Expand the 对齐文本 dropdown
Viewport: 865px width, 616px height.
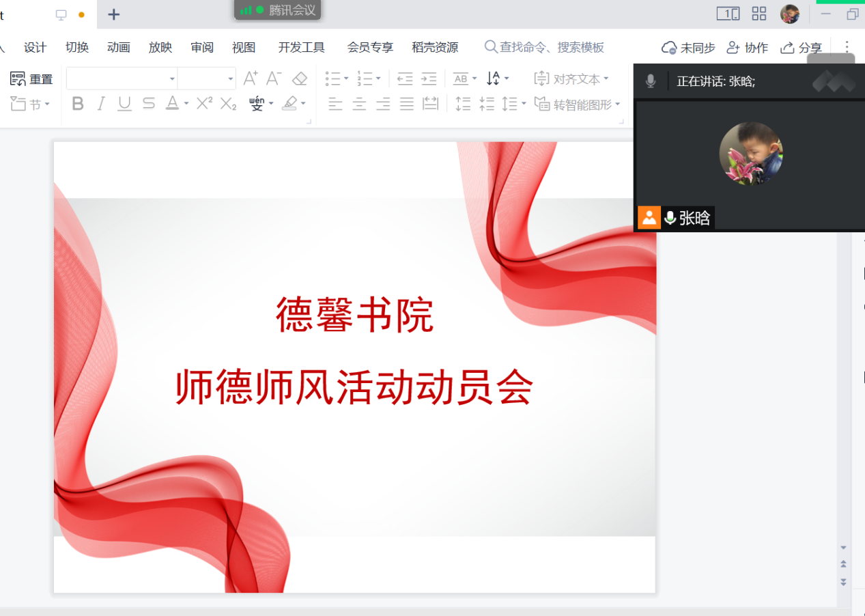click(x=606, y=79)
